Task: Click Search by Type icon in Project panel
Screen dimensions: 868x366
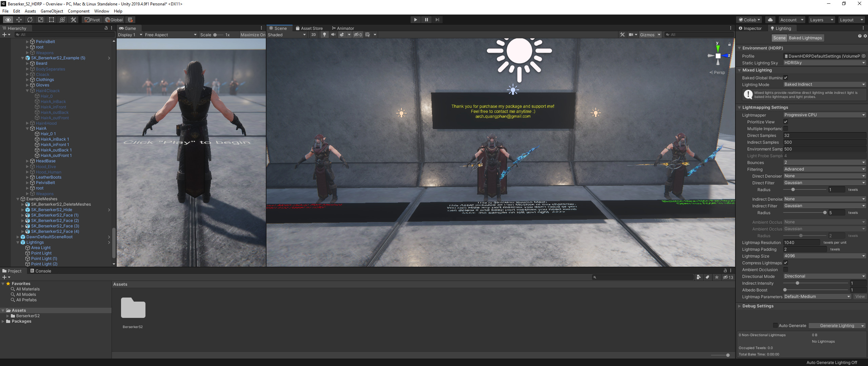Action: pyautogui.click(x=698, y=277)
